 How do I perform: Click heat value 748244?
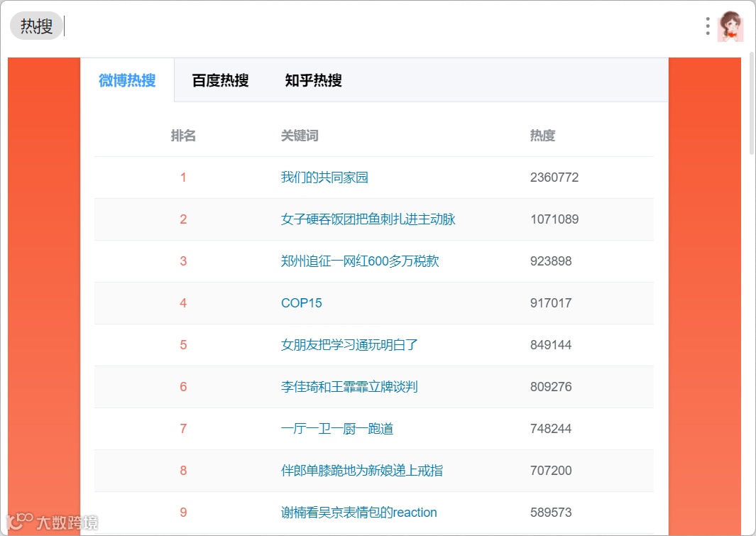(x=551, y=429)
